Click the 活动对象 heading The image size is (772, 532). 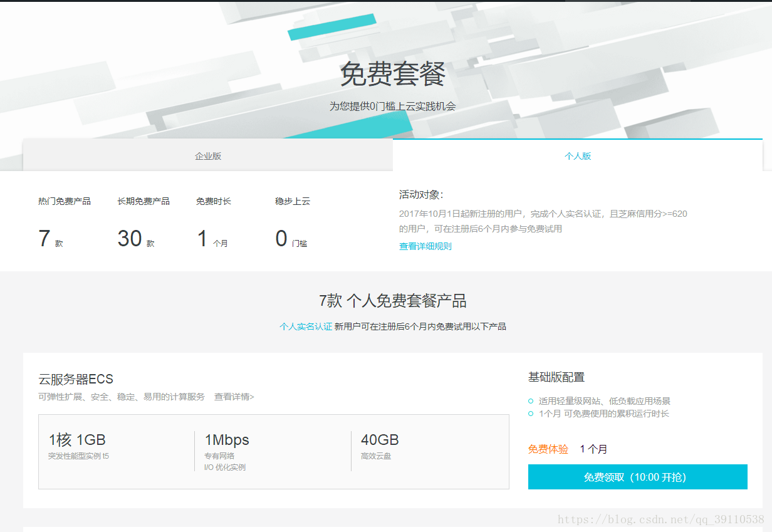click(421, 195)
